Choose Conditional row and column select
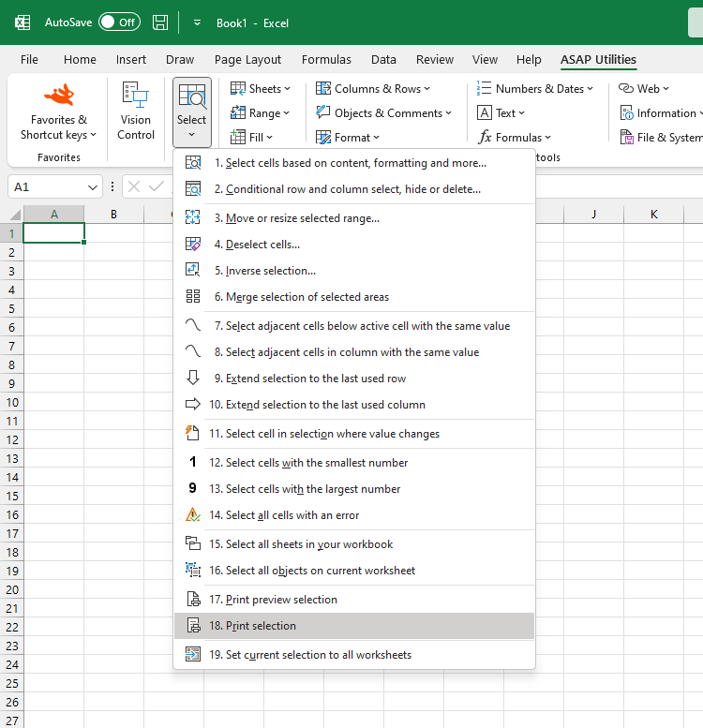The width and height of the screenshot is (703, 728). click(353, 189)
